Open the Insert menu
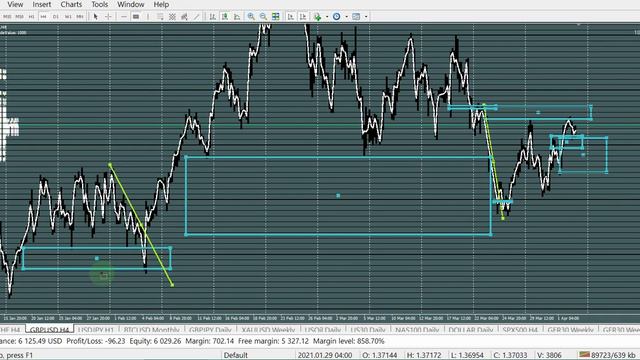The image size is (640, 360). 42,4
